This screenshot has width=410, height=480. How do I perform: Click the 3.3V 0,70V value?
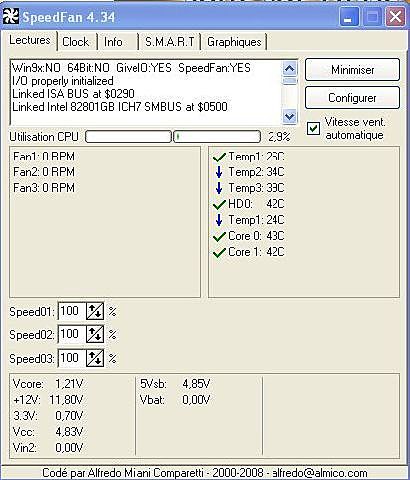coord(69,416)
